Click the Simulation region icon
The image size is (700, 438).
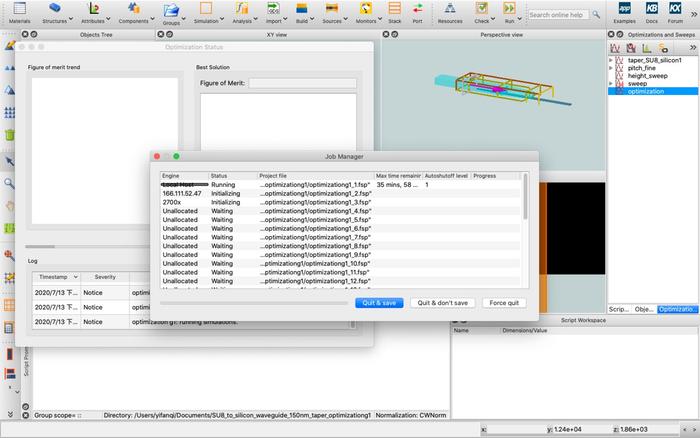[x=206, y=8]
